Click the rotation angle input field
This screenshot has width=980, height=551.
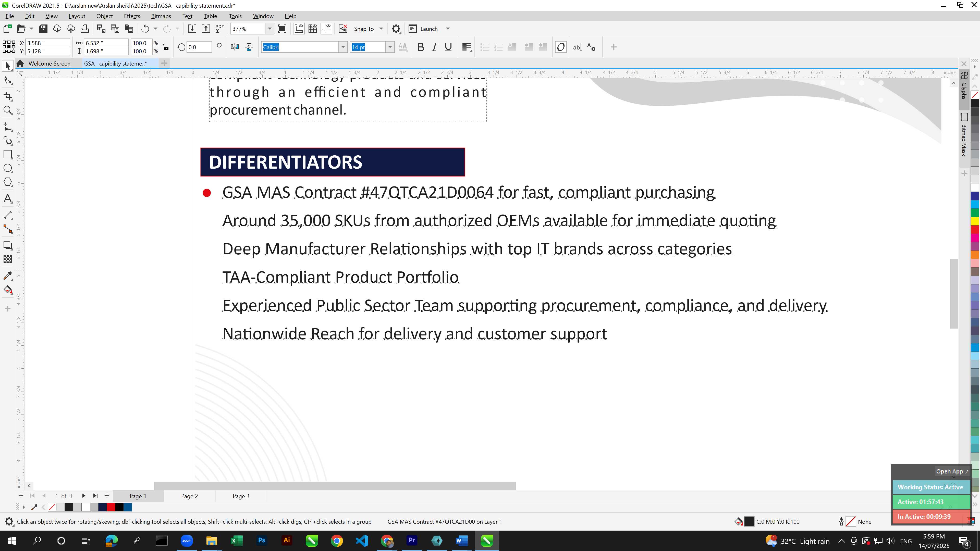[x=199, y=47]
